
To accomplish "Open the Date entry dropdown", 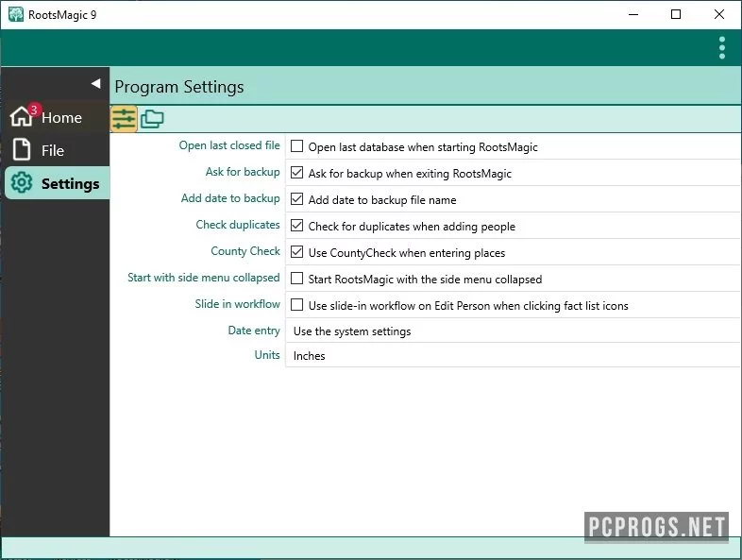I will coord(513,331).
